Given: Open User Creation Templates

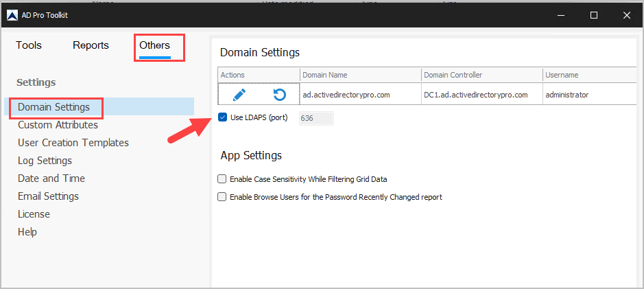Looking at the screenshot, I should (x=73, y=143).
